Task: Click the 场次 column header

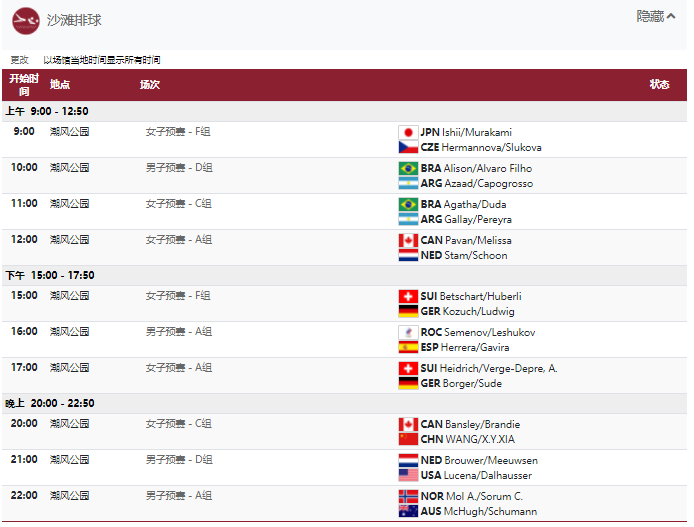Action: point(150,85)
